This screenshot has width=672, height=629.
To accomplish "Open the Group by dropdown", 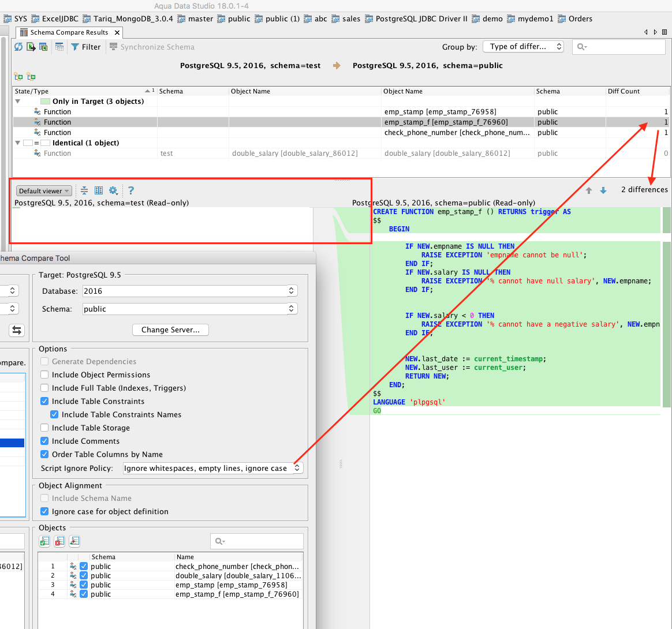I will pos(523,47).
